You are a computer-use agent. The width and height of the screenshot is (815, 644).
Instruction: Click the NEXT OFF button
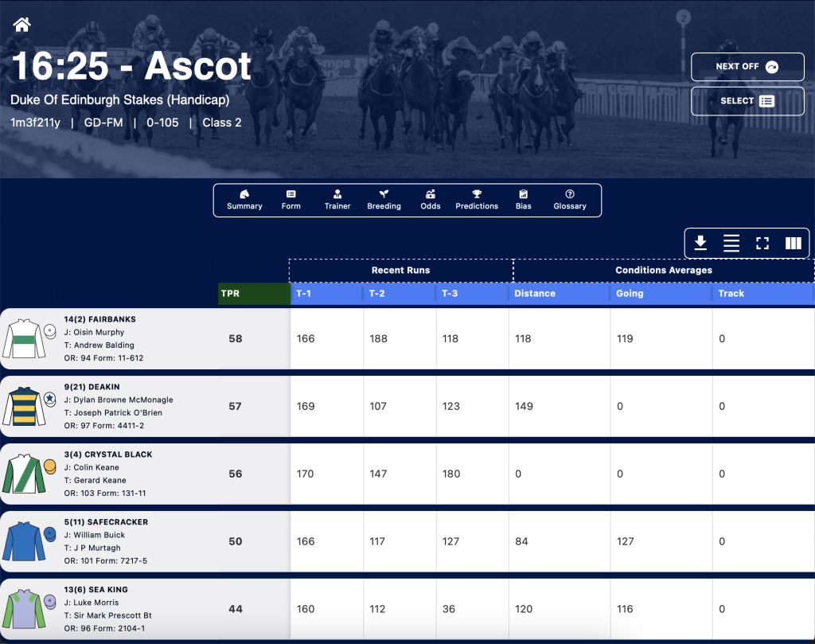[747, 67]
